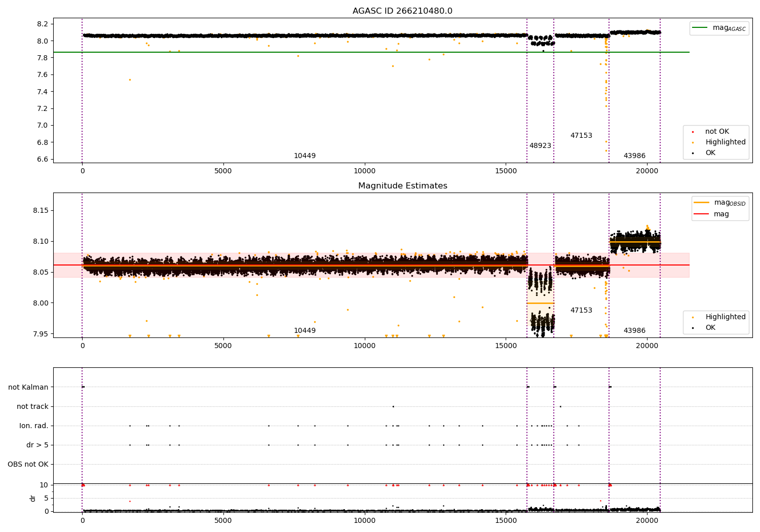Image resolution: width=760 pixels, height=532 pixels.
Task: Click the orange Highlighted marker in top legend
Action: 693,143
